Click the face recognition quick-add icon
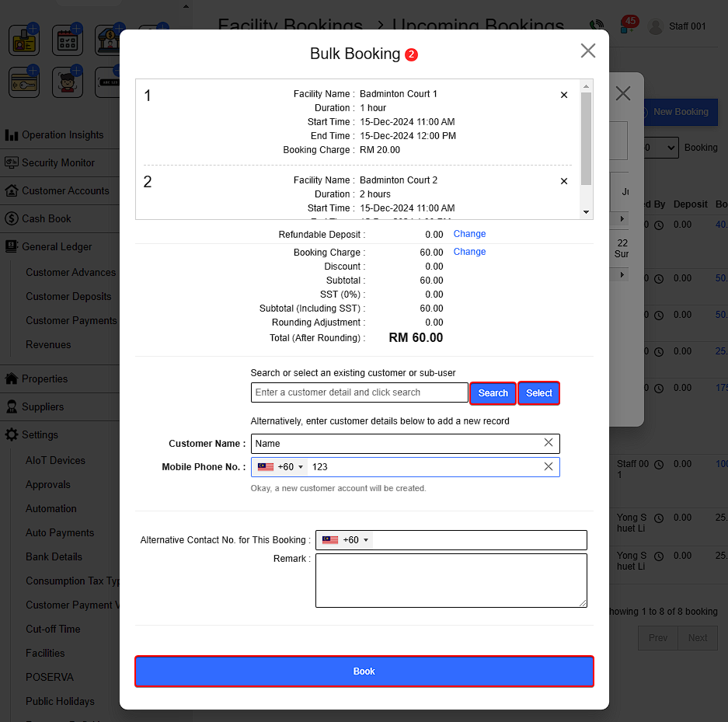 click(x=68, y=82)
